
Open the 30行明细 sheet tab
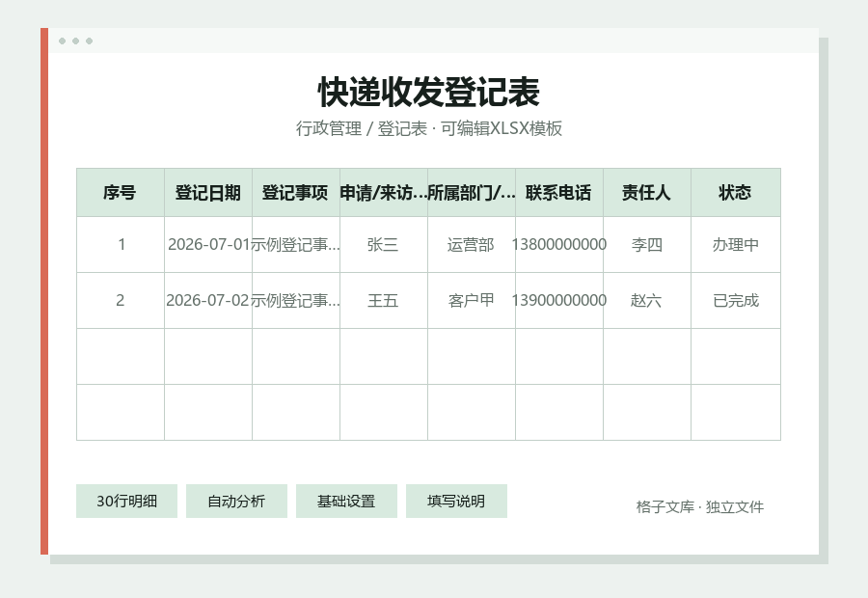click(x=126, y=502)
